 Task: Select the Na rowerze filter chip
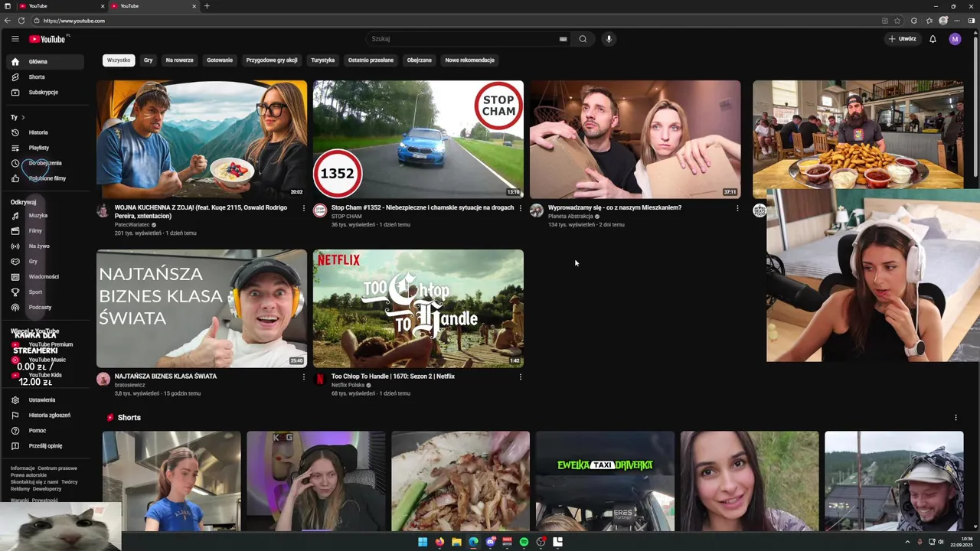179,60
